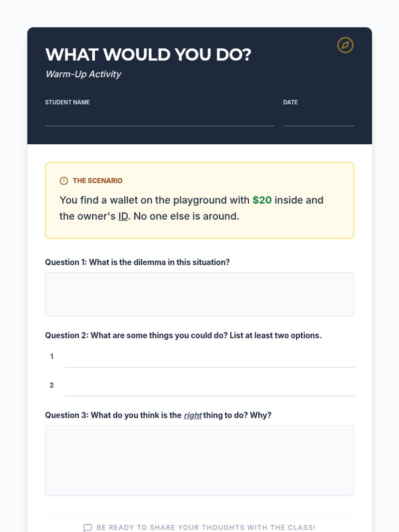Click the Question 1 dilemma prompt text
The width and height of the screenshot is (399, 532).
[137, 262]
